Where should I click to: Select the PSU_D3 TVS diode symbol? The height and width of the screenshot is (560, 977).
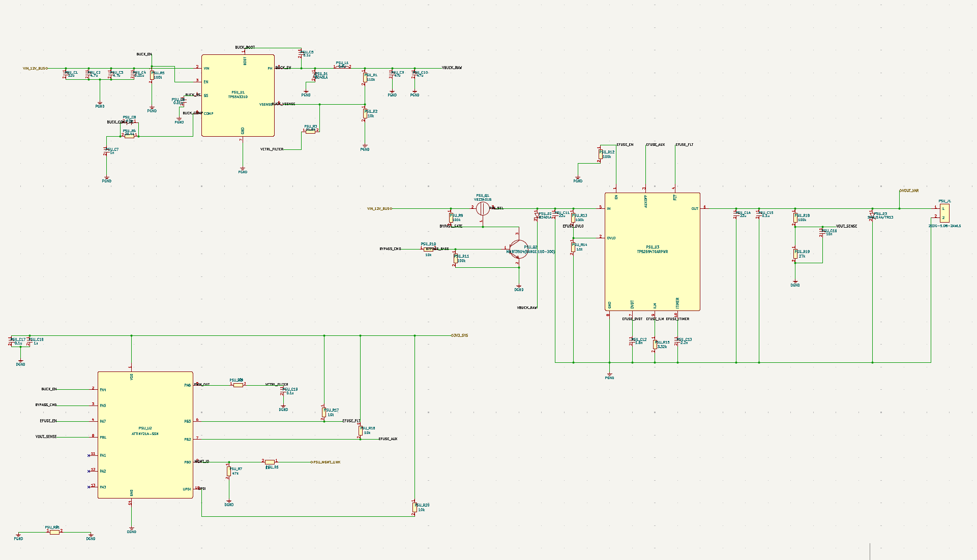click(x=873, y=215)
